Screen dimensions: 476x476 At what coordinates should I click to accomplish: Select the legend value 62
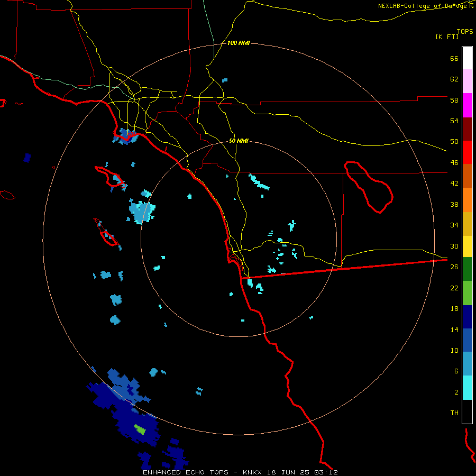(454, 79)
